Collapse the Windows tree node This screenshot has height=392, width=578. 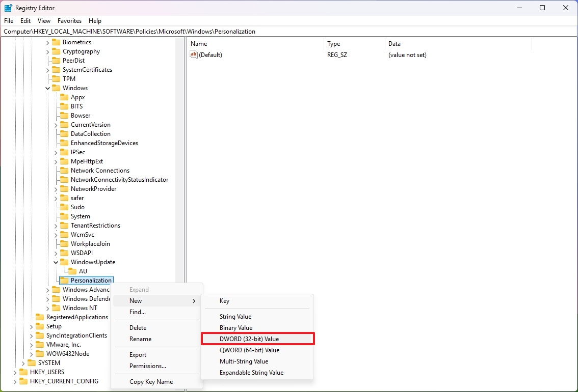47,88
